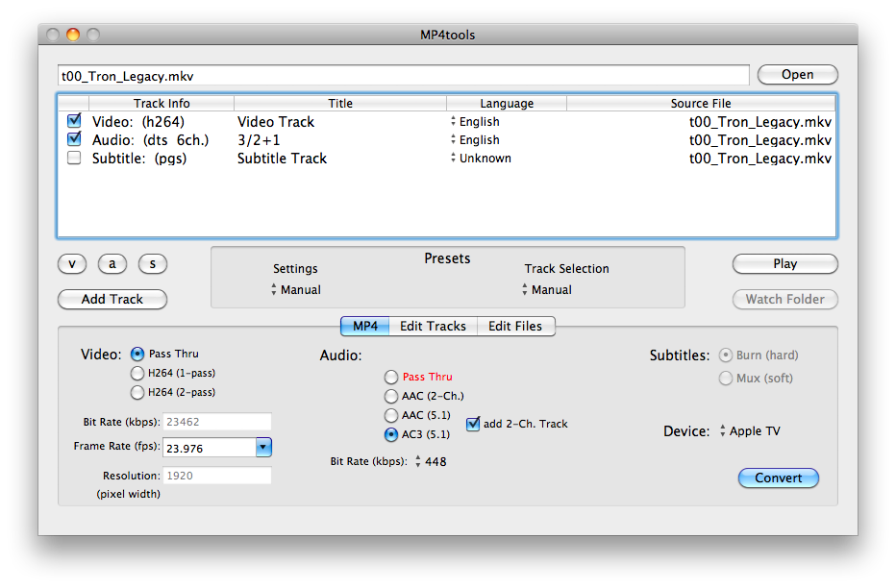896x588 pixels.
Task: Select AC3 (5.1) audio option
Action: (x=391, y=434)
